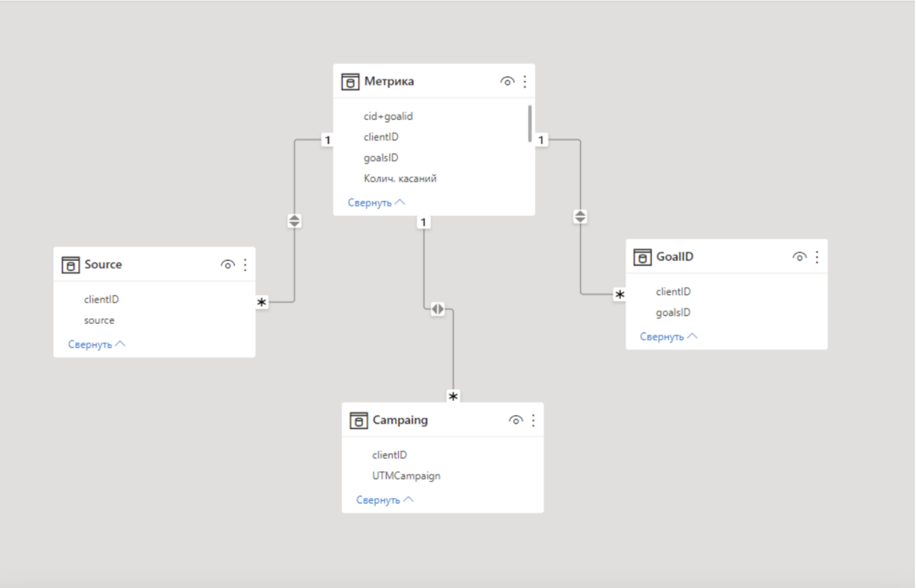The image size is (916, 588).
Task: Hide the GoalID table via eye icon
Action: pos(799,257)
